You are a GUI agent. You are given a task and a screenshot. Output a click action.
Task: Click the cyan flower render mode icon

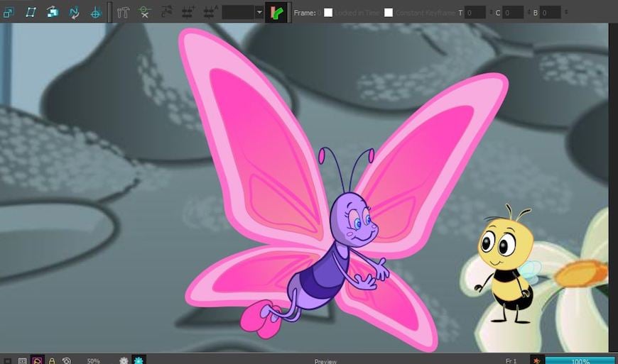point(139,360)
